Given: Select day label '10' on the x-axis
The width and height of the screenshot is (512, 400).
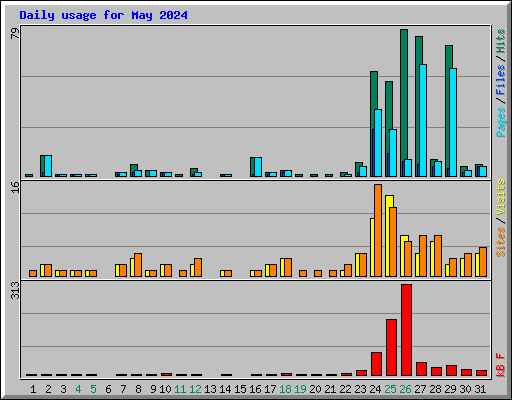Looking at the screenshot, I should 165,389.
